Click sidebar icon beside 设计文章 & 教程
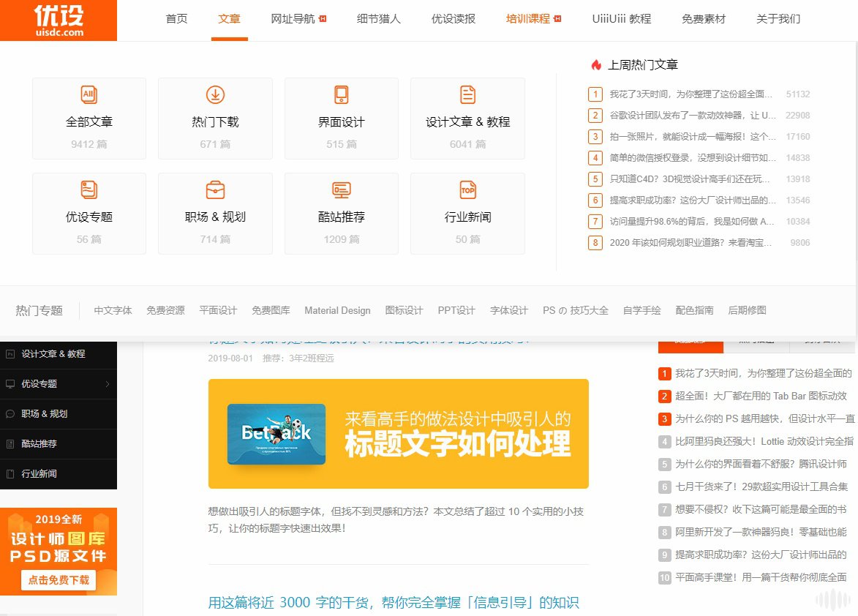The height and width of the screenshot is (616, 858). pos(10,354)
